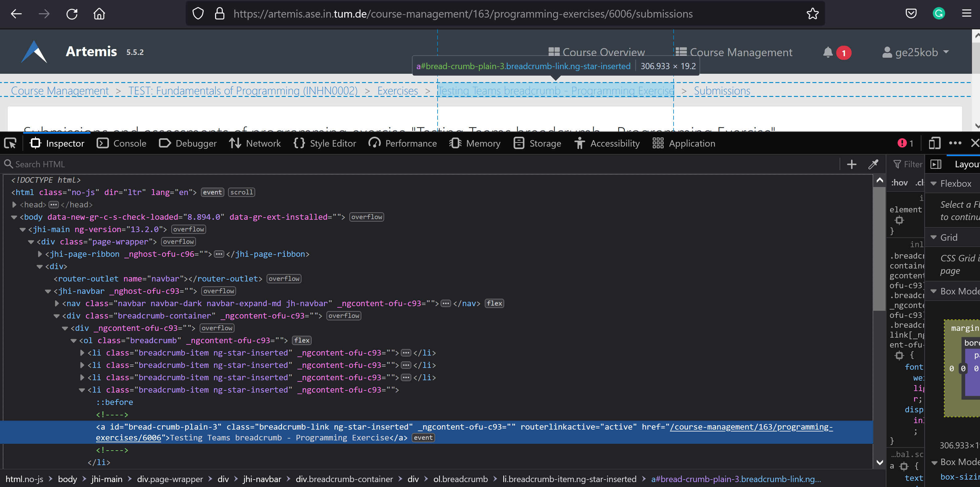The width and height of the screenshot is (980, 487).
Task: Click the create new node plus icon
Action: tap(851, 164)
